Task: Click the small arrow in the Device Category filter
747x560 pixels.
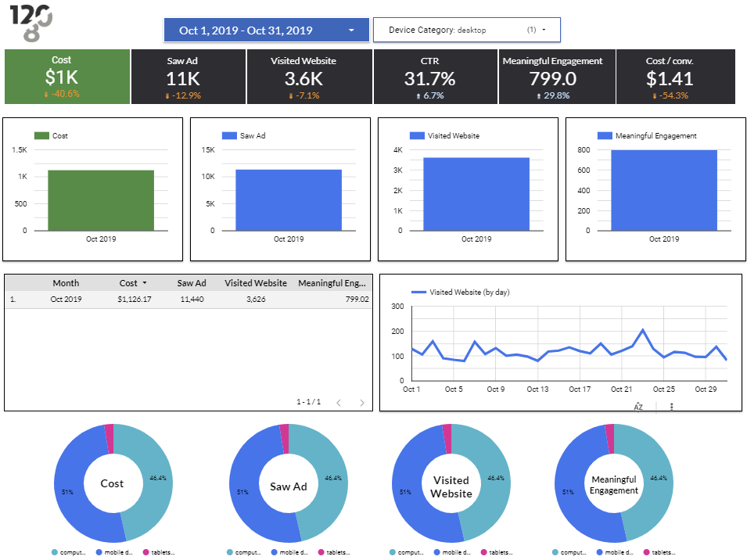Action: click(x=544, y=30)
